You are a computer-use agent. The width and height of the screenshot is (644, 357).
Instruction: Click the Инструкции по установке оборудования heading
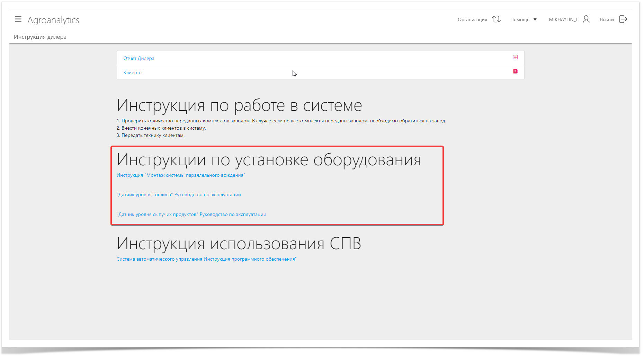(x=269, y=160)
